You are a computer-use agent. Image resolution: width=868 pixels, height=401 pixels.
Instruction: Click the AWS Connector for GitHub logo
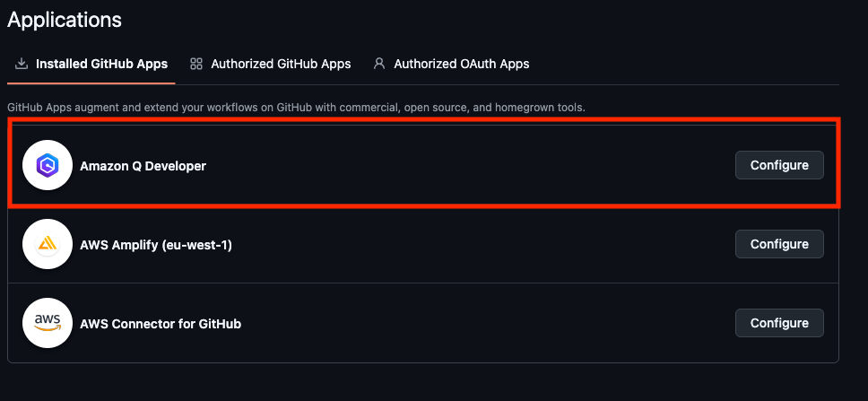point(48,323)
